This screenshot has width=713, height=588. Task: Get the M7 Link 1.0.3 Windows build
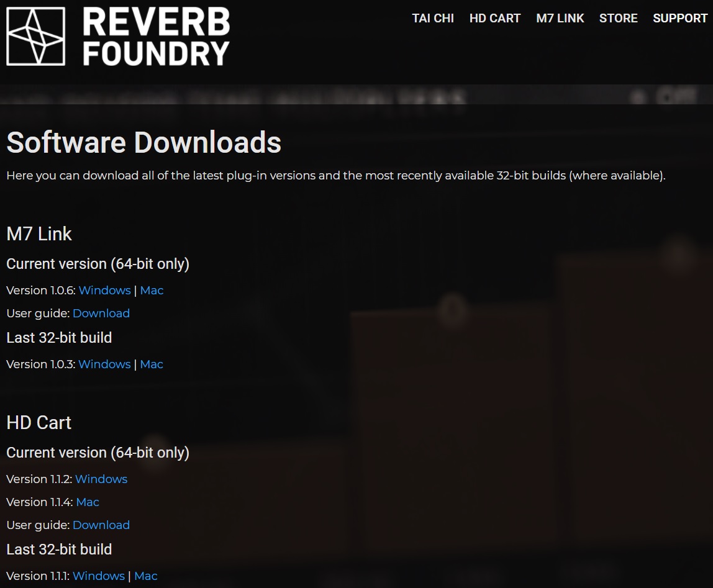pos(104,364)
